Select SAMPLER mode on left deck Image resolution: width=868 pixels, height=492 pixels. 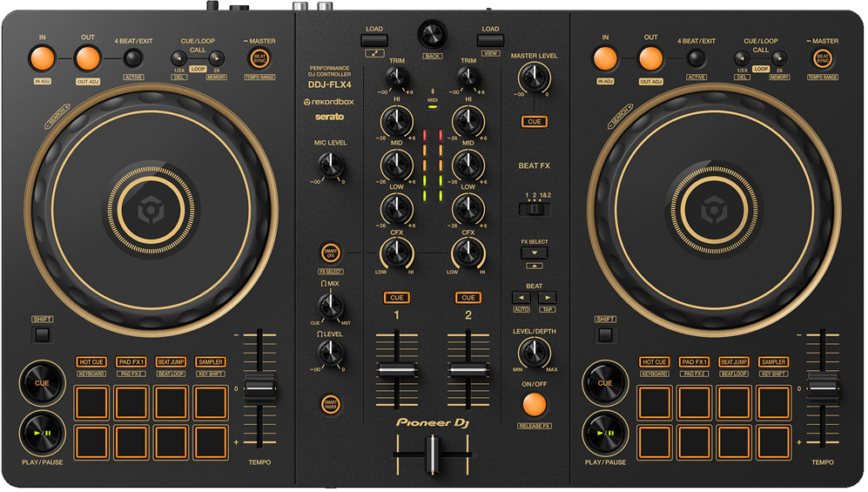pyautogui.click(x=211, y=362)
